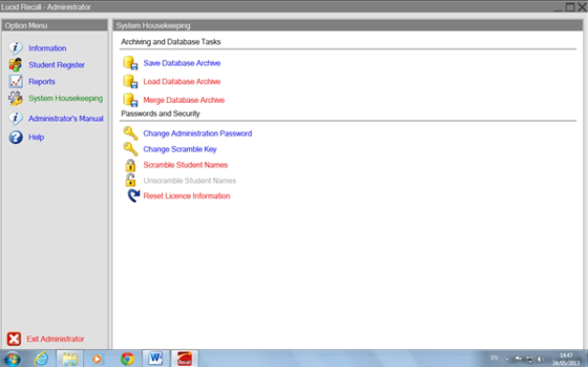Click the key icon beside Change Scramble Key
Viewport: 588px width, 367px height.
(130, 149)
